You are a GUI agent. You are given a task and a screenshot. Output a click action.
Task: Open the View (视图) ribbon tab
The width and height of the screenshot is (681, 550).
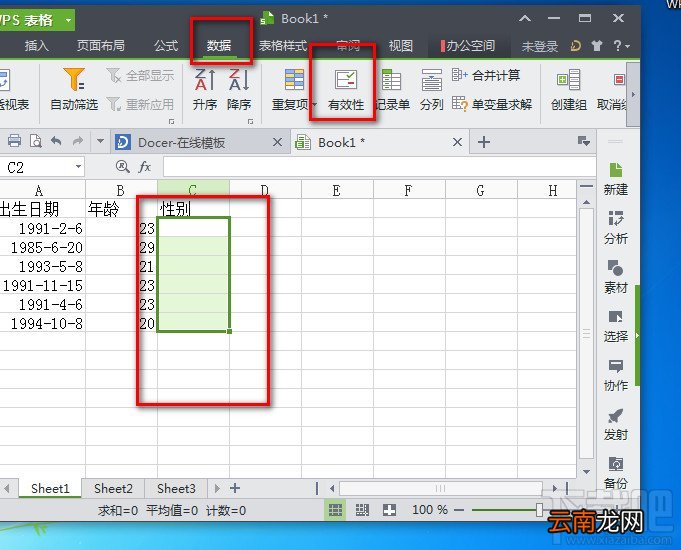click(400, 46)
